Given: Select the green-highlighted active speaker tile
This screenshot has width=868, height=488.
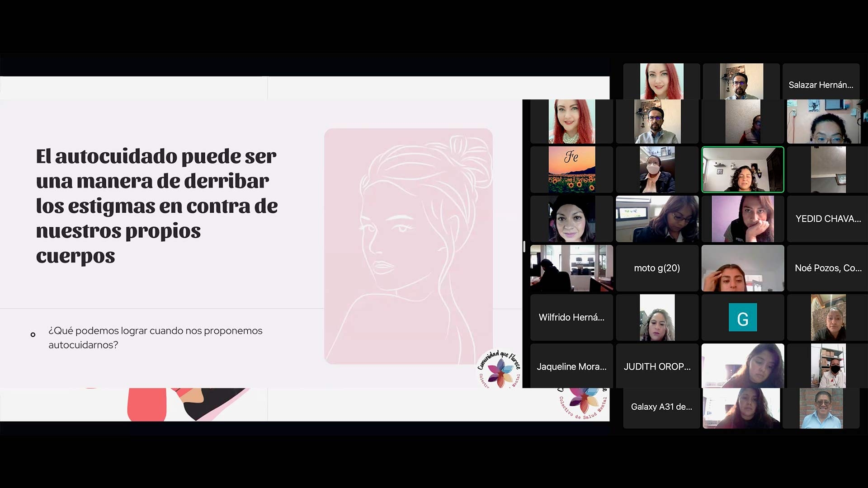Looking at the screenshot, I should [742, 170].
